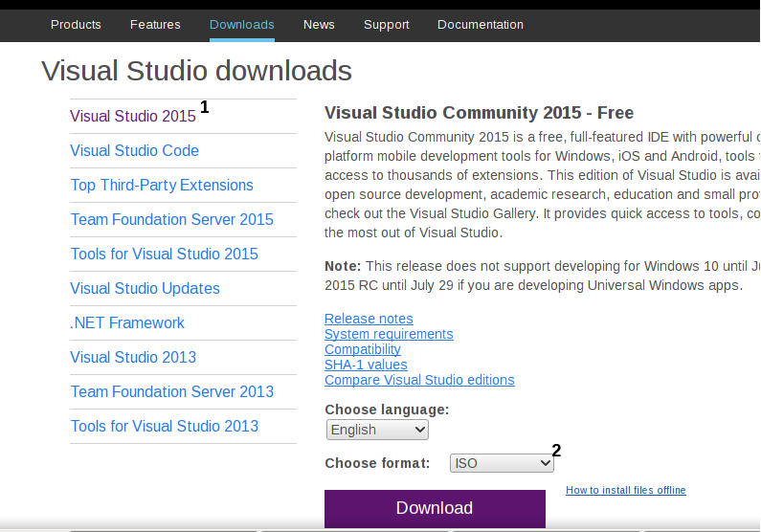Open Visual Studio Updates section
761x532 pixels.
click(x=145, y=288)
